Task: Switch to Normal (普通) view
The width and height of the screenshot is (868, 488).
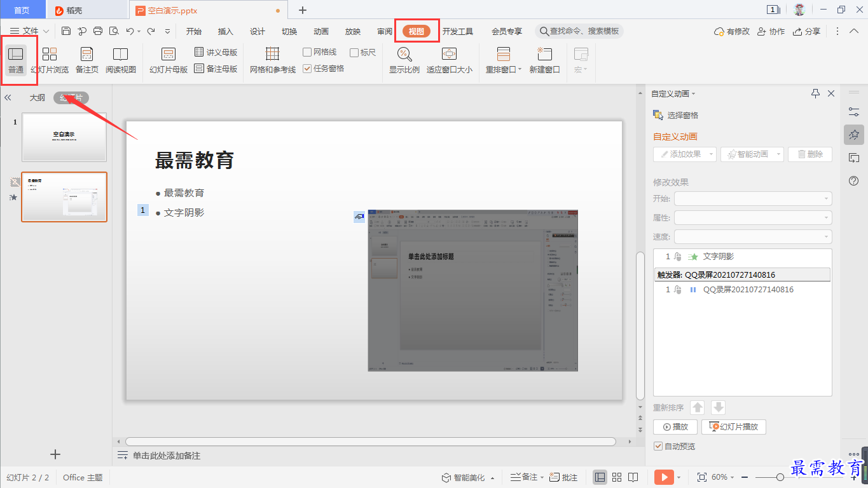Action: coord(16,60)
